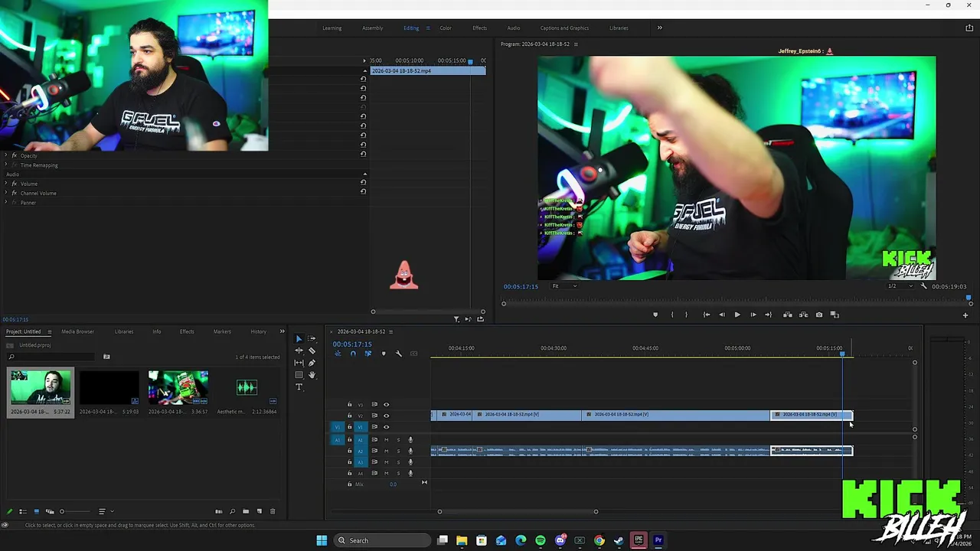Click the Extract button
This screenshot has width=980, height=551.
803,315
